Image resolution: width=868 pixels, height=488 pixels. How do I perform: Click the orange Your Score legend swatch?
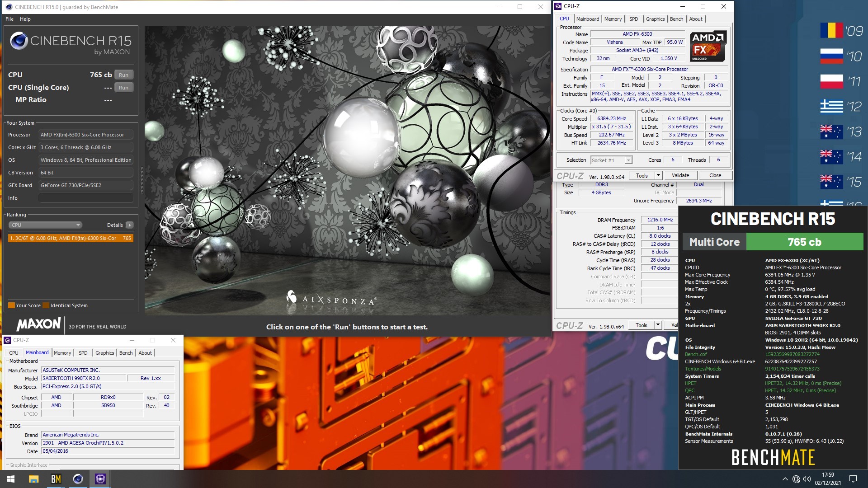pos(12,305)
